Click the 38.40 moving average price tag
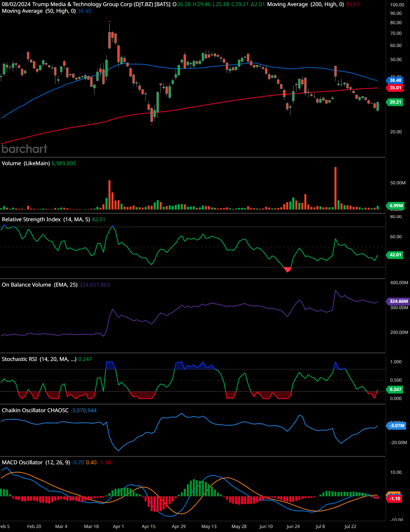The height and width of the screenshot is (532, 410). click(395, 80)
